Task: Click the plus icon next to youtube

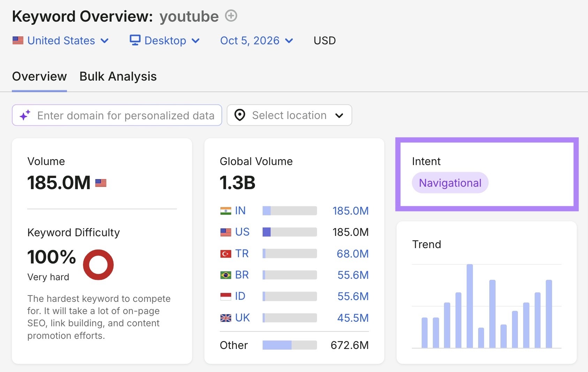Action: click(x=231, y=16)
